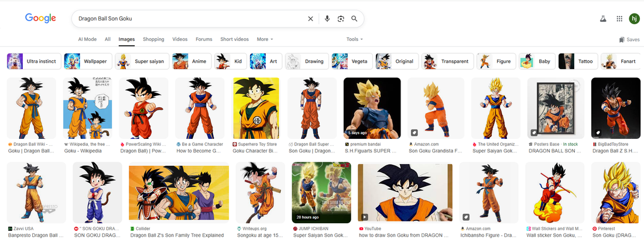
Task: Open Search Labs flask icon
Action: pyautogui.click(x=602, y=19)
